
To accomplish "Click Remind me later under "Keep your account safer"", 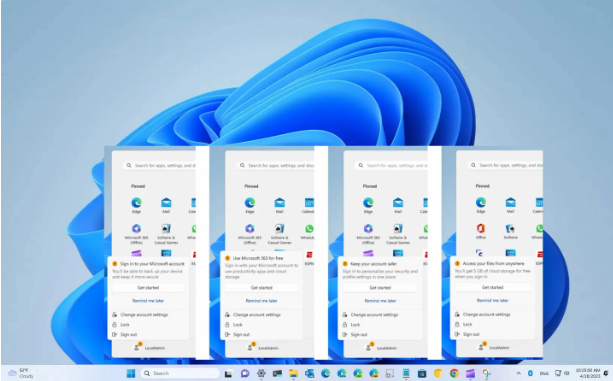I will tap(380, 301).
